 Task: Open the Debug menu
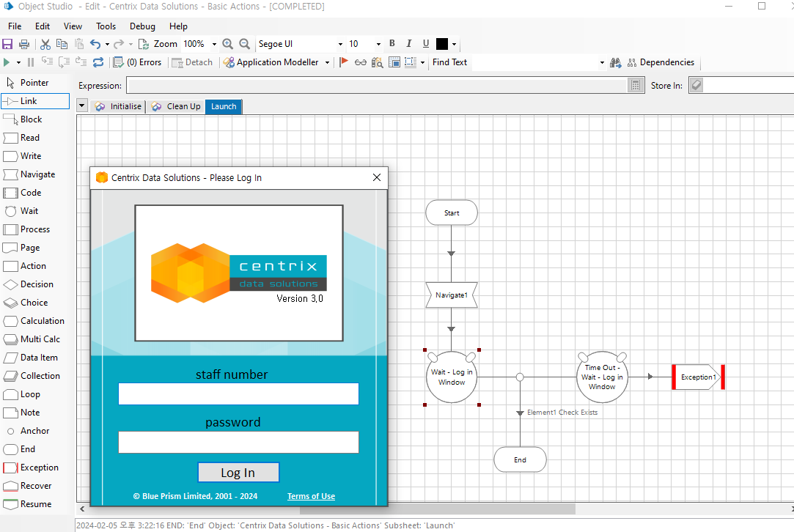tap(142, 26)
